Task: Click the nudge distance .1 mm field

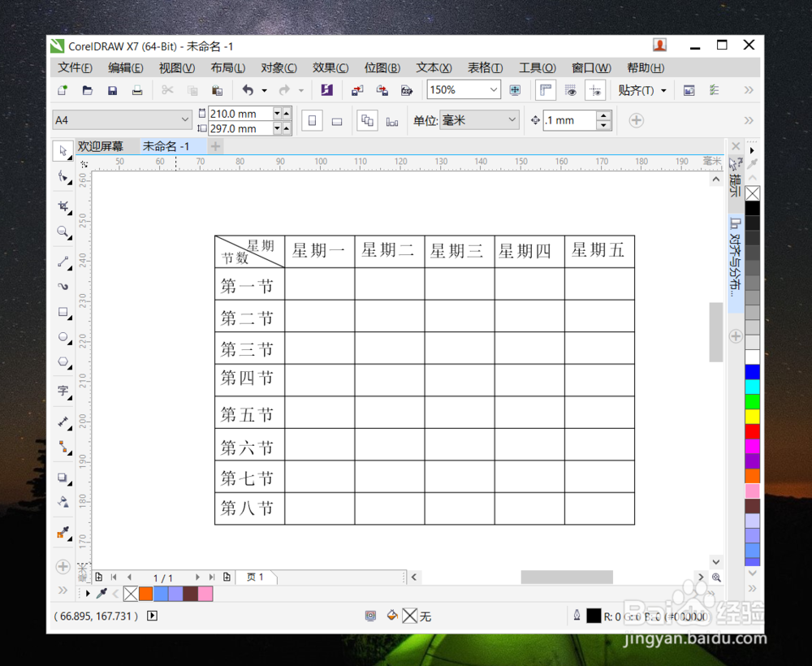Action: click(x=568, y=120)
